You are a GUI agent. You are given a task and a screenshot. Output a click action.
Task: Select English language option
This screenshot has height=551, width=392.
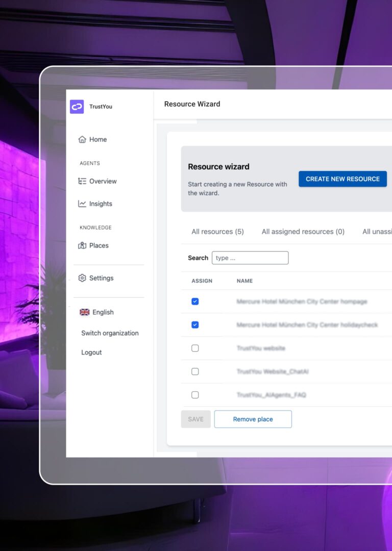tap(96, 312)
